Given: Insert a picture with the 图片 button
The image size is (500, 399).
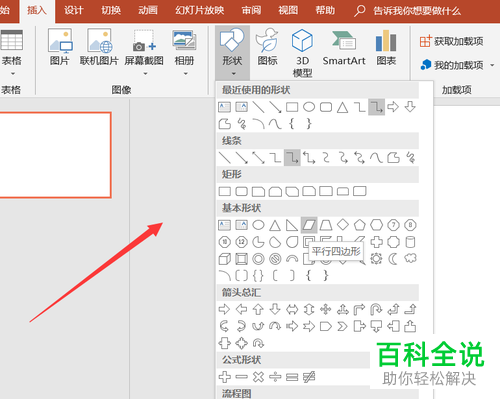Looking at the screenshot, I should coord(60,47).
